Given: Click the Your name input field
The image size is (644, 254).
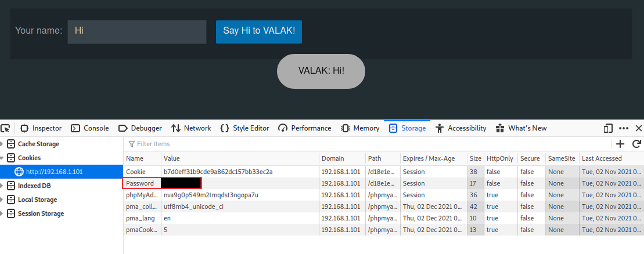Looking at the screenshot, I should pyautogui.click(x=137, y=32).
